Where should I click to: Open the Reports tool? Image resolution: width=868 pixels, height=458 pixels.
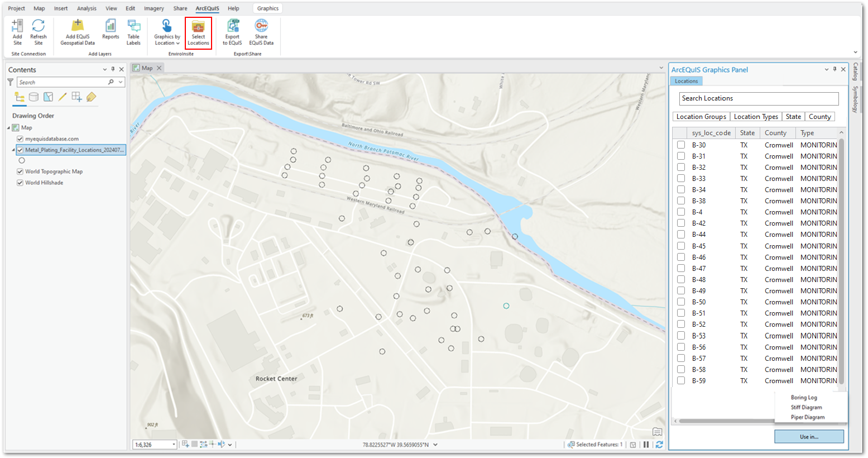(111, 29)
